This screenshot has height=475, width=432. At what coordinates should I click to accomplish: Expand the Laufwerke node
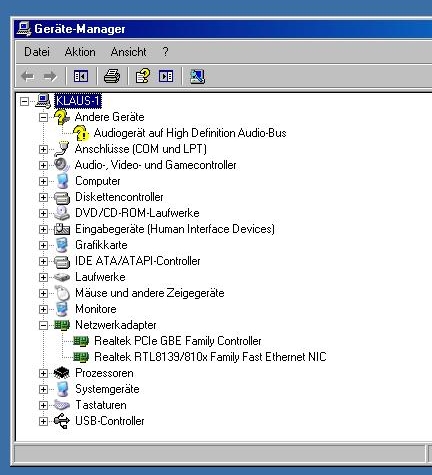tap(43, 277)
